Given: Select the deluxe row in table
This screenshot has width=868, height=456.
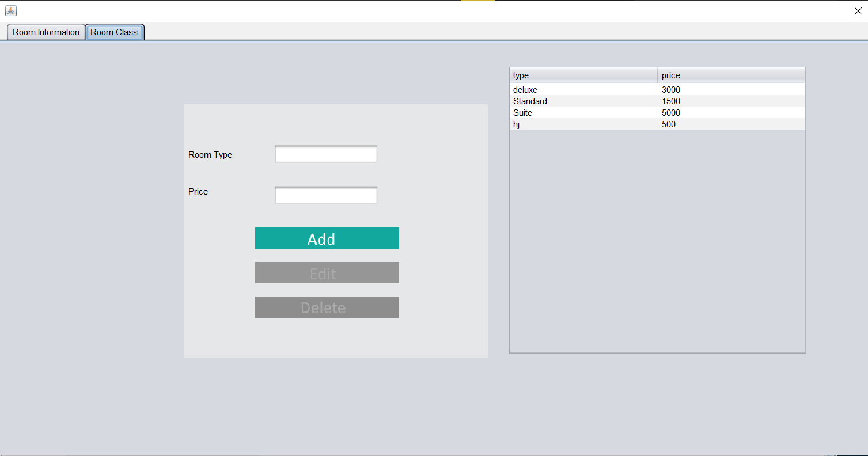Looking at the screenshot, I should (525, 90).
